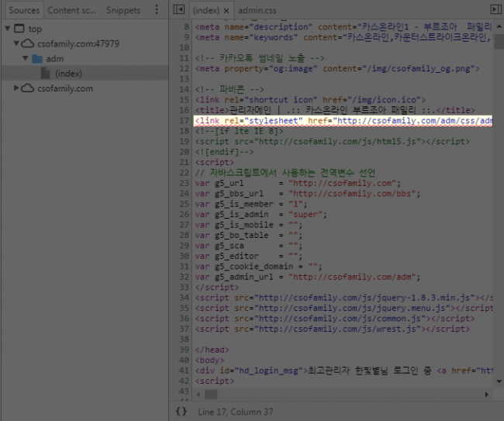Switch to Content scripts tab
Image resolution: width=504 pixels, height=421 pixels.
click(x=71, y=10)
